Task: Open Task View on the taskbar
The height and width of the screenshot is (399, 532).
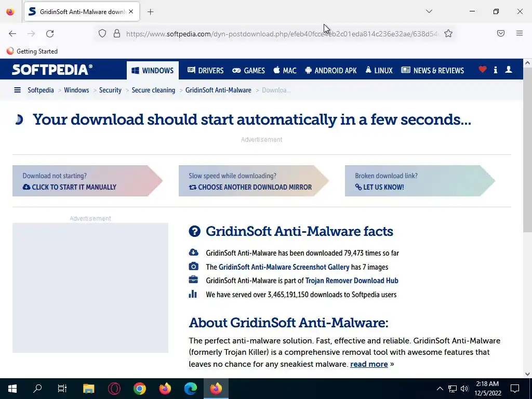Action: pos(62,389)
